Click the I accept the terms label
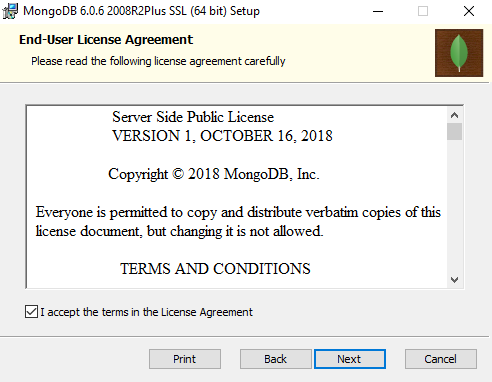 point(147,312)
